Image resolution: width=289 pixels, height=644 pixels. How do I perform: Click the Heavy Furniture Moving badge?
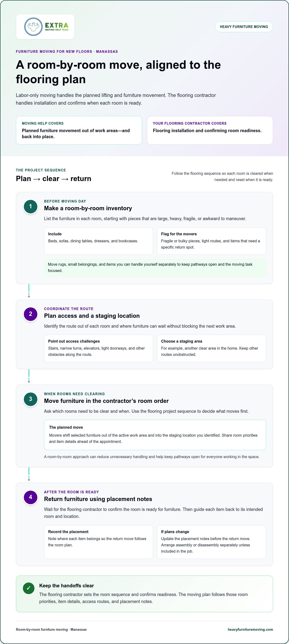244,27
